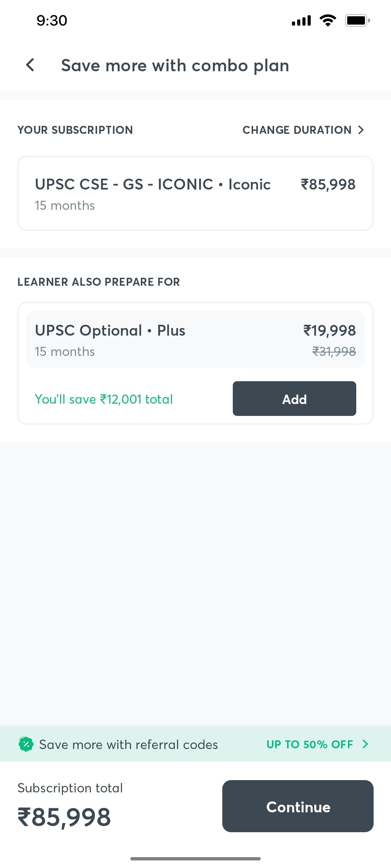
Task: Tap the Wi-Fi icon in status bar
Action: tap(328, 21)
